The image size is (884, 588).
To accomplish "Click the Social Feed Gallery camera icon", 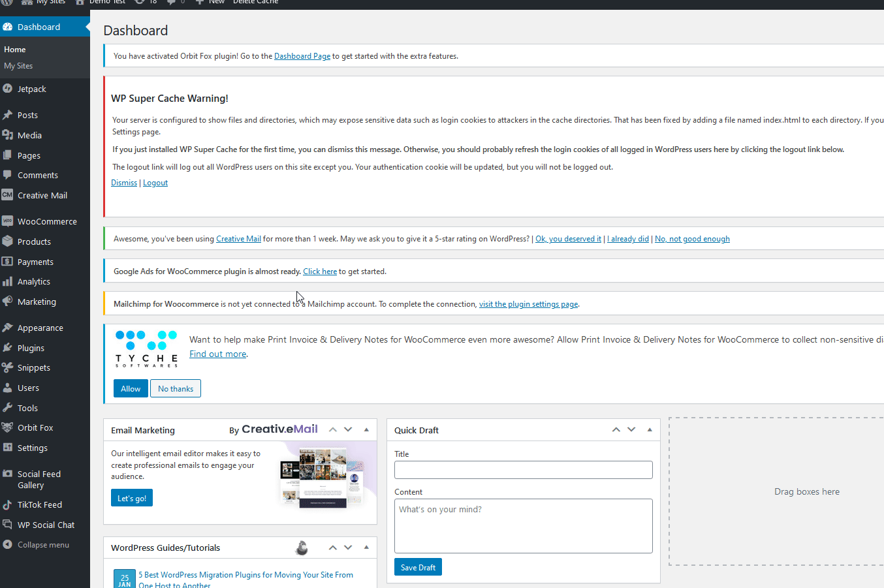I will [x=8, y=474].
